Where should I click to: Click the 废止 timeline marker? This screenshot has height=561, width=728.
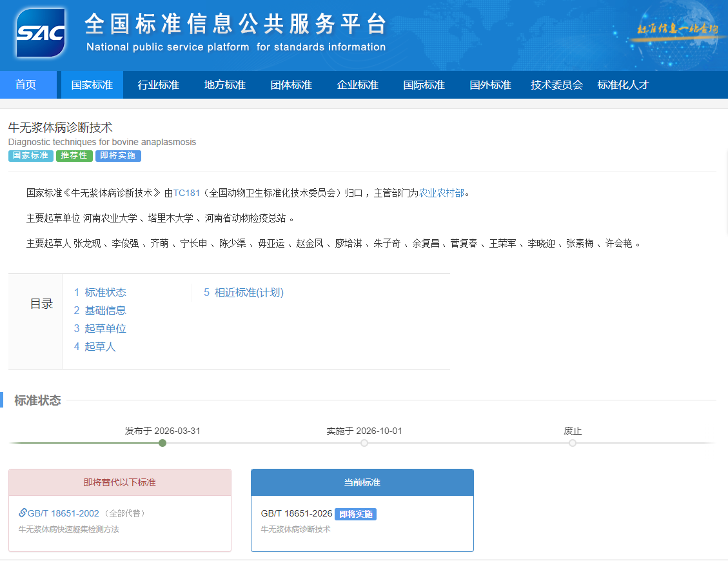tap(573, 443)
